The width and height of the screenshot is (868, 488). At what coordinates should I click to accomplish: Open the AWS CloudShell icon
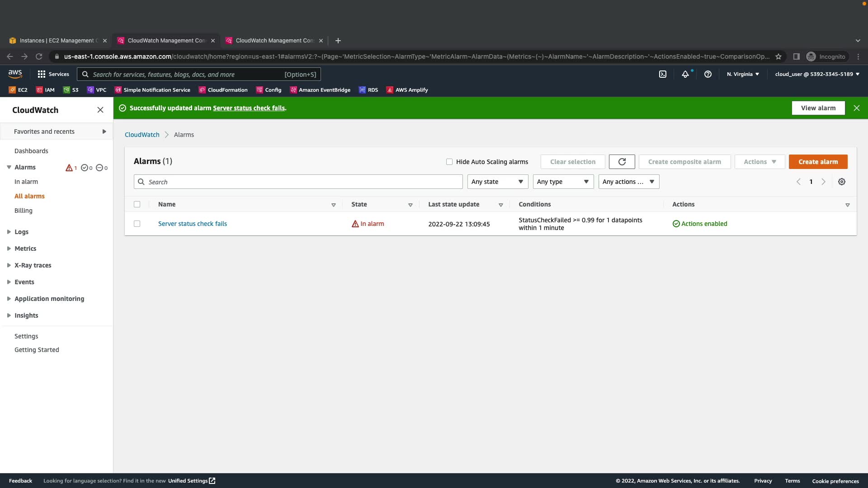(662, 75)
